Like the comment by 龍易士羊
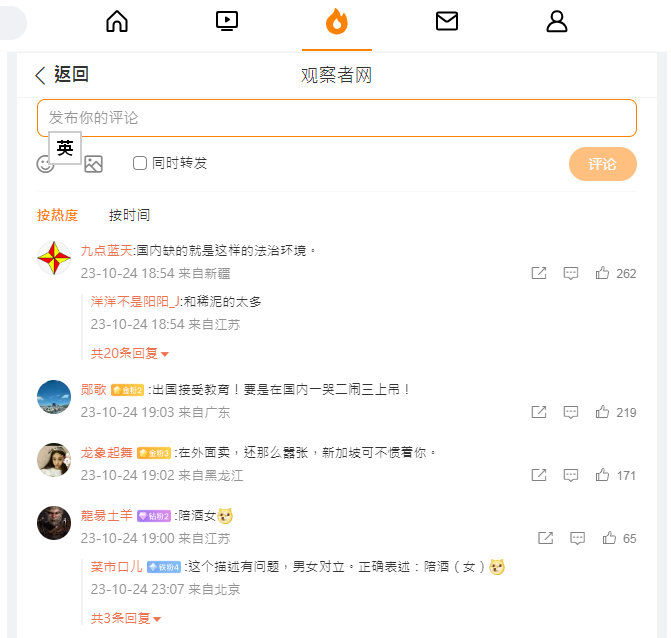Image resolution: width=671 pixels, height=638 pixels. click(x=609, y=538)
